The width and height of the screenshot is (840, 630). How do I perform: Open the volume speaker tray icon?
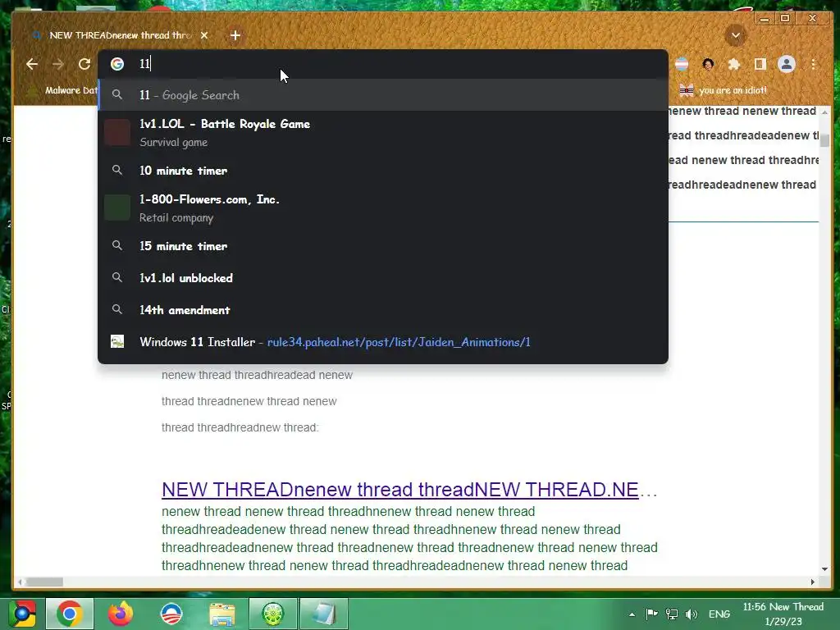click(692, 614)
